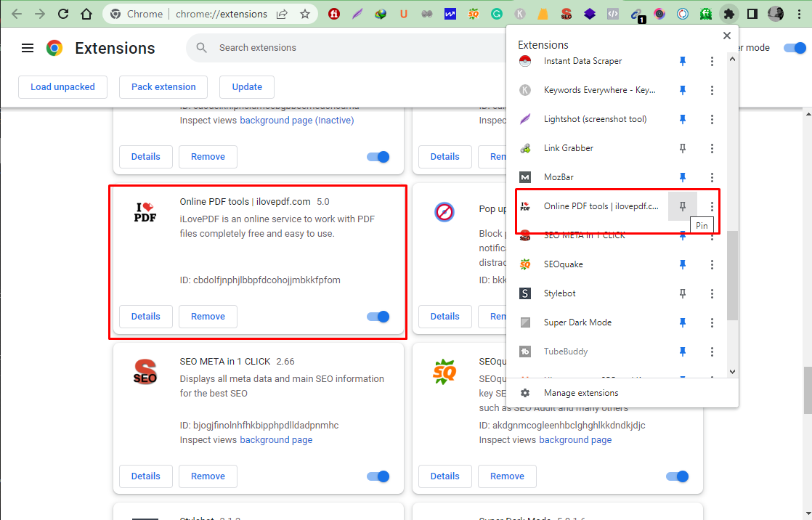Image resolution: width=812 pixels, height=520 pixels.
Task: Reload the current page
Action: pyautogui.click(x=63, y=14)
